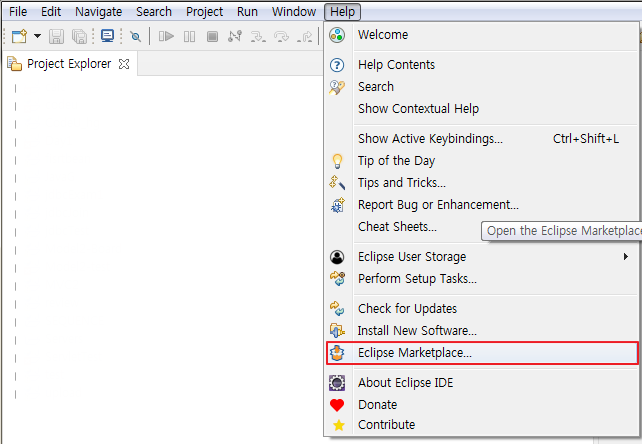Click the Disconnect debug icon
The height and width of the screenshot is (444, 642).
tap(235, 36)
